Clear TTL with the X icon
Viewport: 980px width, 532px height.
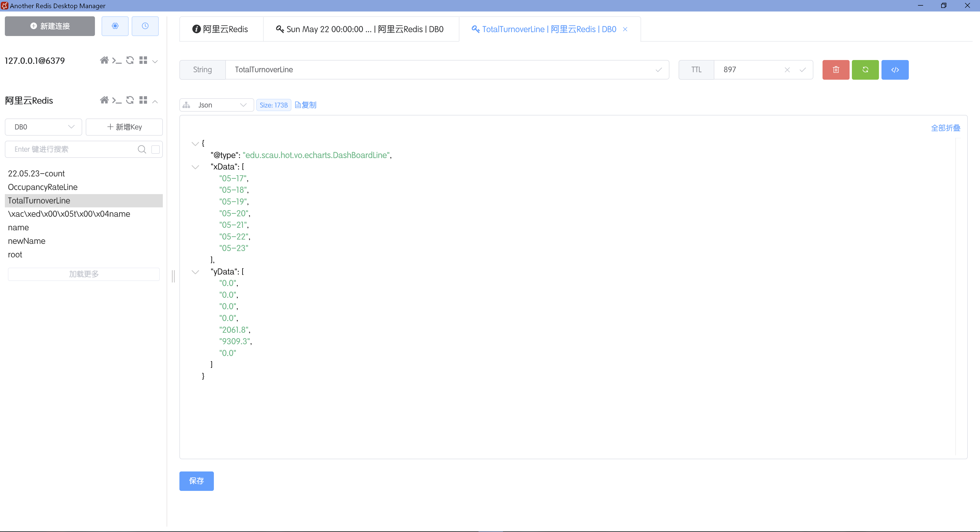point(787,70)
